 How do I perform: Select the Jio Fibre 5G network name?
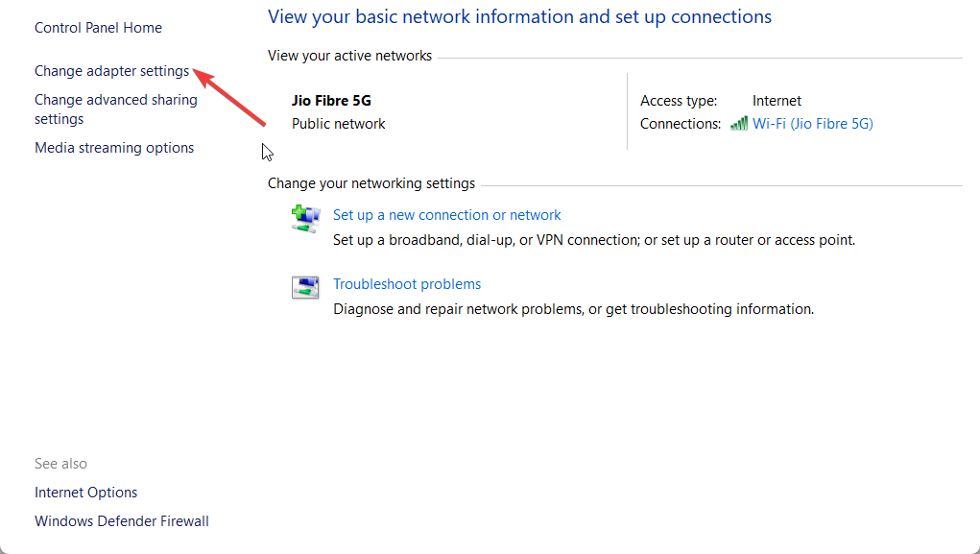click(x=333, y=100)
